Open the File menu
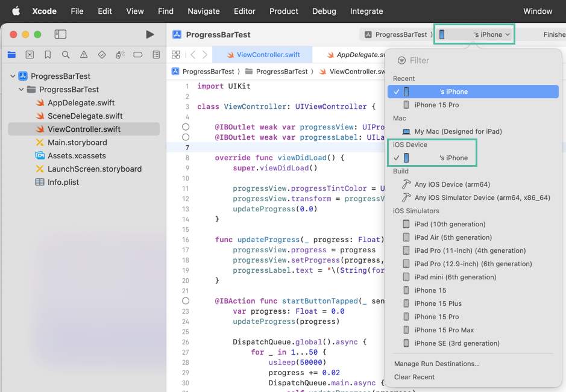Viewport: 566px width, 392px height. (x=77, y=11)
